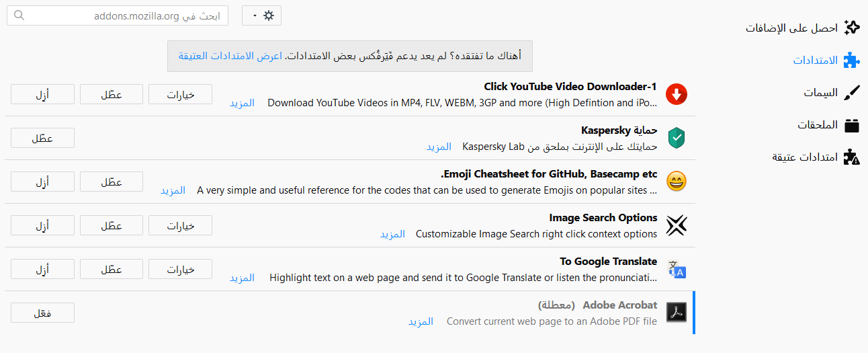
Task: Click the Kaspersky green shield icon
Action: point(677,139)
